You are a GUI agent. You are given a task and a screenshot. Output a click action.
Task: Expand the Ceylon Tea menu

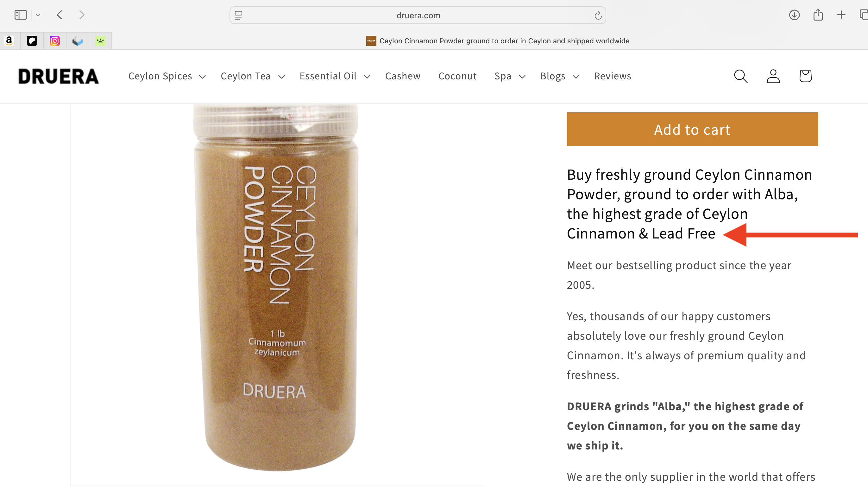point(253,76)
